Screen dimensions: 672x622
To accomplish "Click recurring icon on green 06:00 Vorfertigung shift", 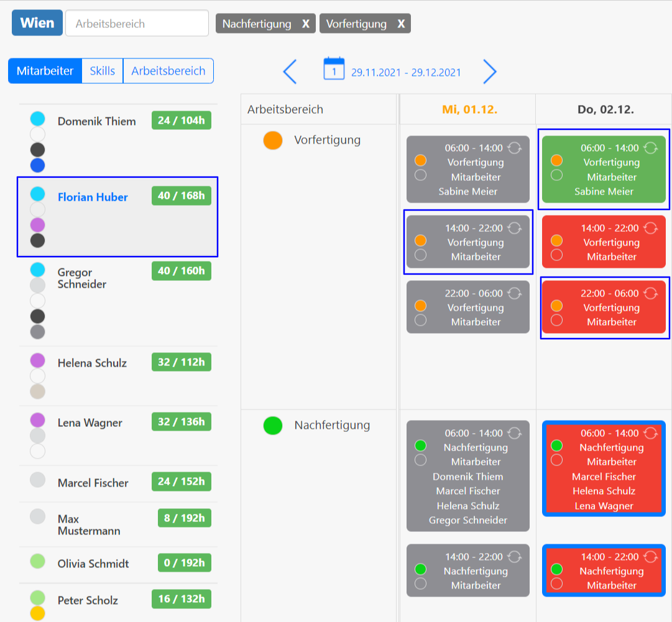I will tap(650, 148).
